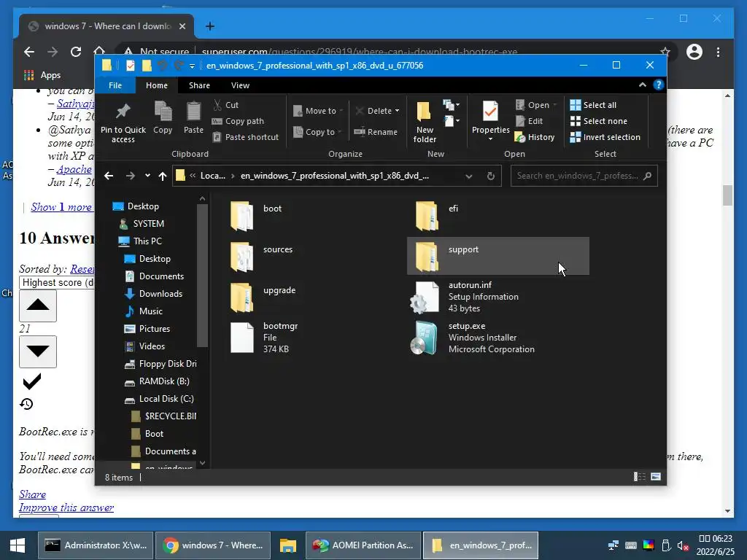This screenshot has width=747, height=560.
Task: Select the boot folder
Action: (314, 215)
